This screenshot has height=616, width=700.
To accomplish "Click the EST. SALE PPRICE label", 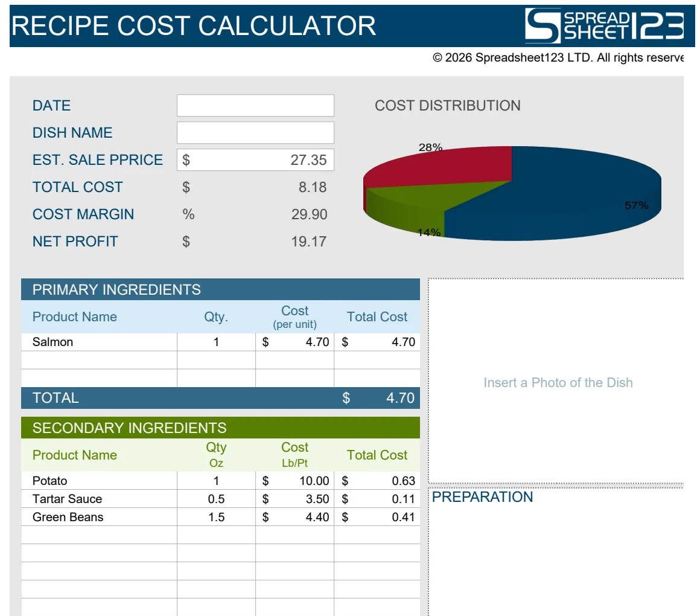I will [x=97, y=160].
